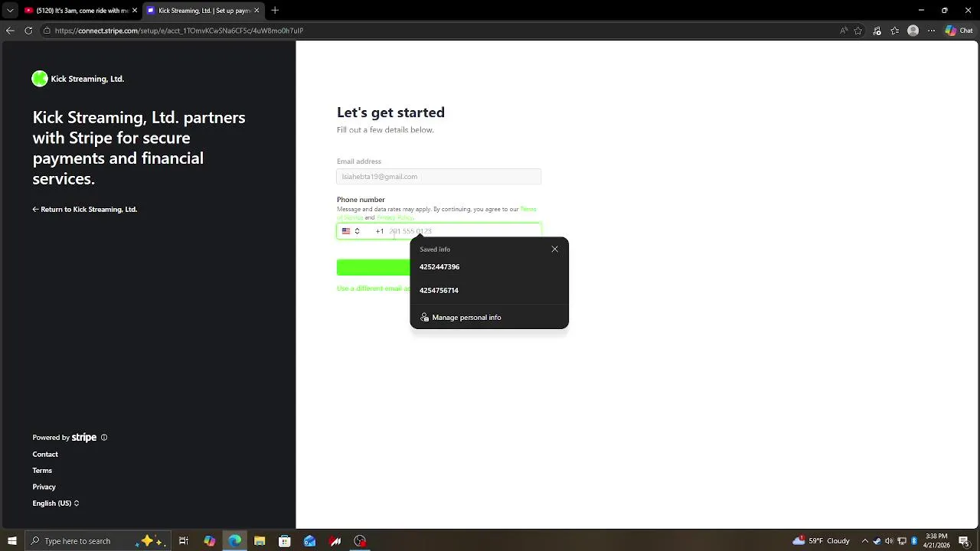Click the green continue button
The image size is (980, 551).
[x=374, y=267]
